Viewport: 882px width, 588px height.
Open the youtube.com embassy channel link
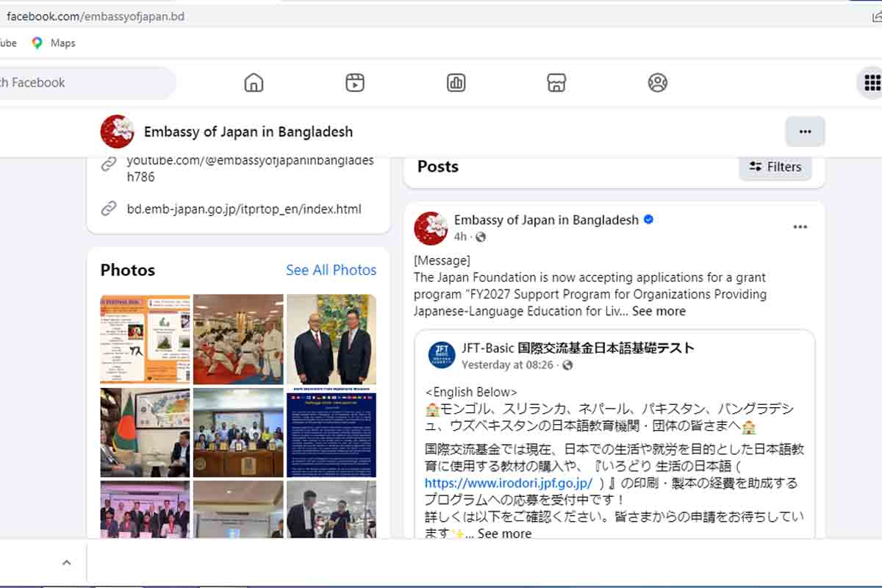(250, 168)
